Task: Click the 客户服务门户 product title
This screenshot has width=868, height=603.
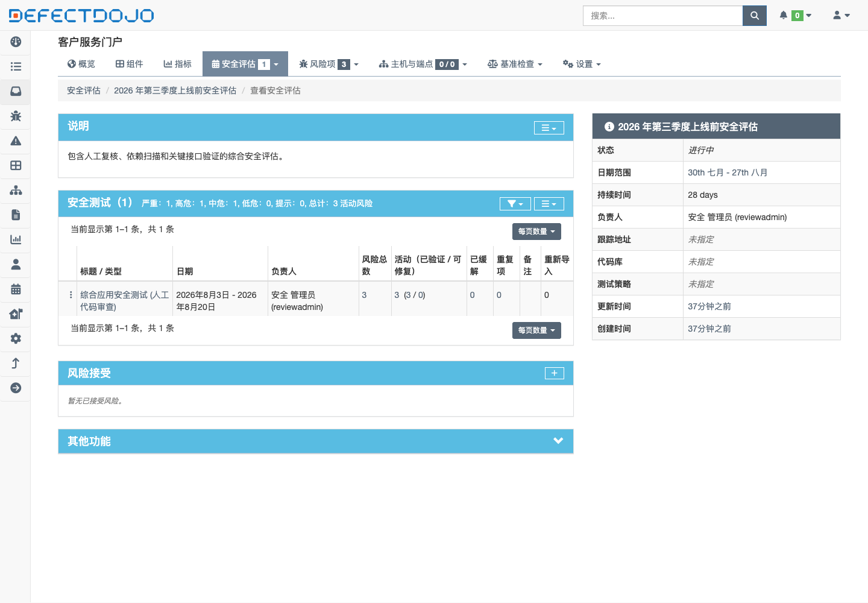Action: click(90, 42)
